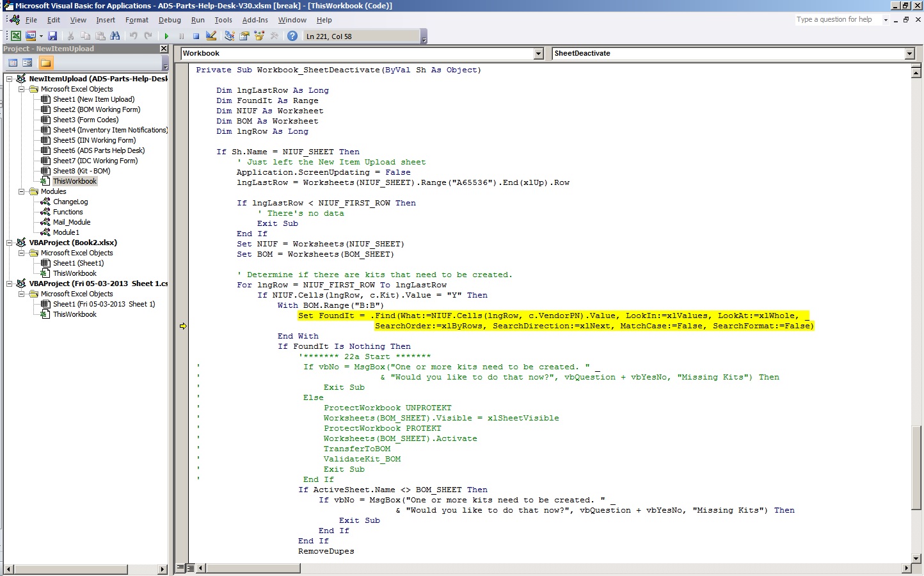Open the Insert UserForm dropdown arrow
Viewport: 924px width, 576px height.
41,36
